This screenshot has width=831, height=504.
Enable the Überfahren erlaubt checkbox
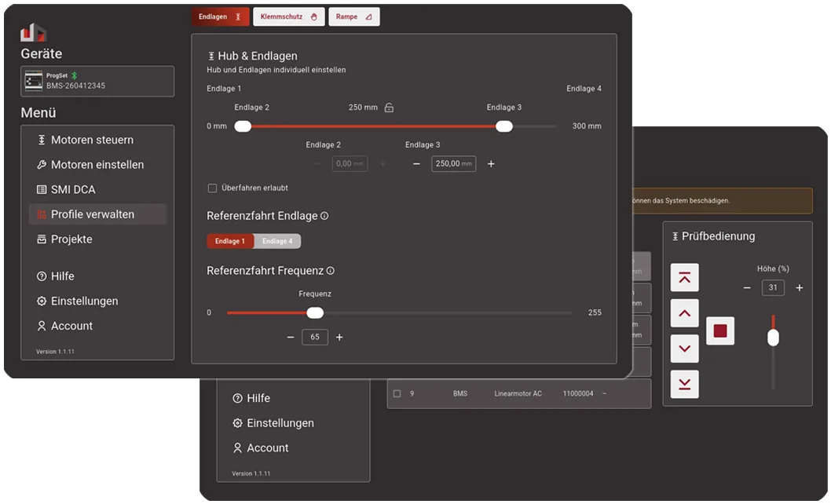(x=213, y=188)
